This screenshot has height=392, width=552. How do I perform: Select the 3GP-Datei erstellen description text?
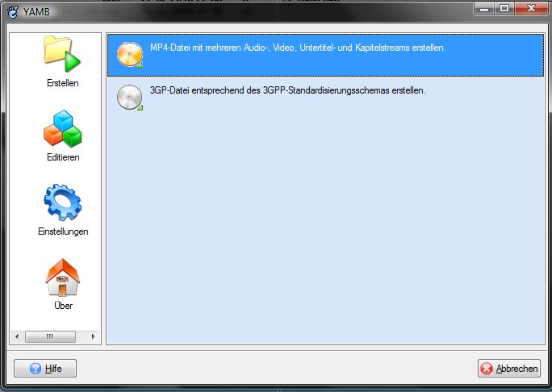pos(288,90)
